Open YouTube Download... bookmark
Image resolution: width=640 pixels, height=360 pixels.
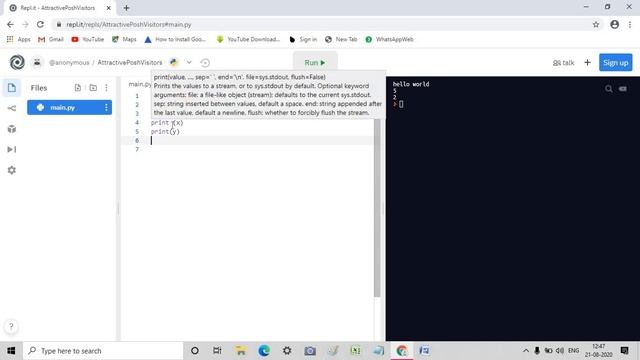click(x=248, y=39)
